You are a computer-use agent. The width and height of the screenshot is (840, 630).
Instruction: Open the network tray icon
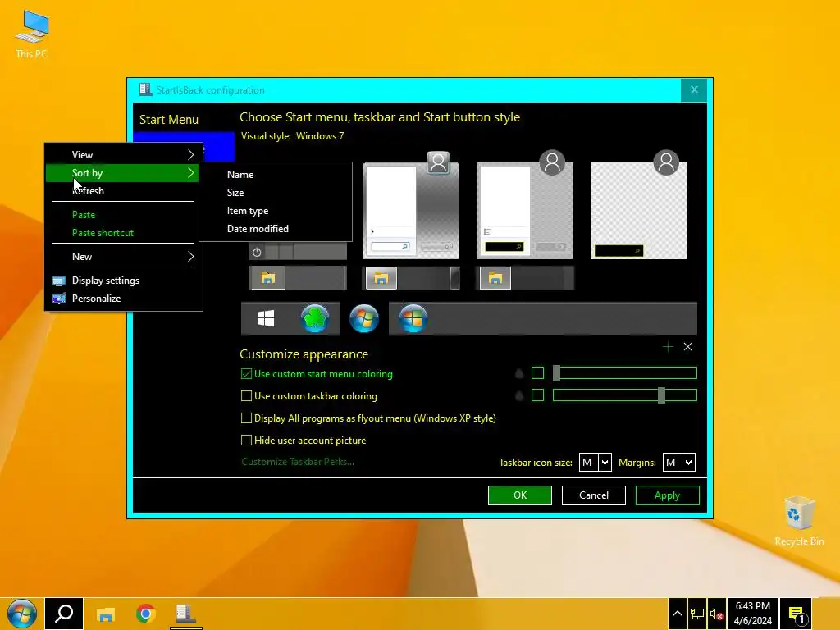click(x=697, y=614)
